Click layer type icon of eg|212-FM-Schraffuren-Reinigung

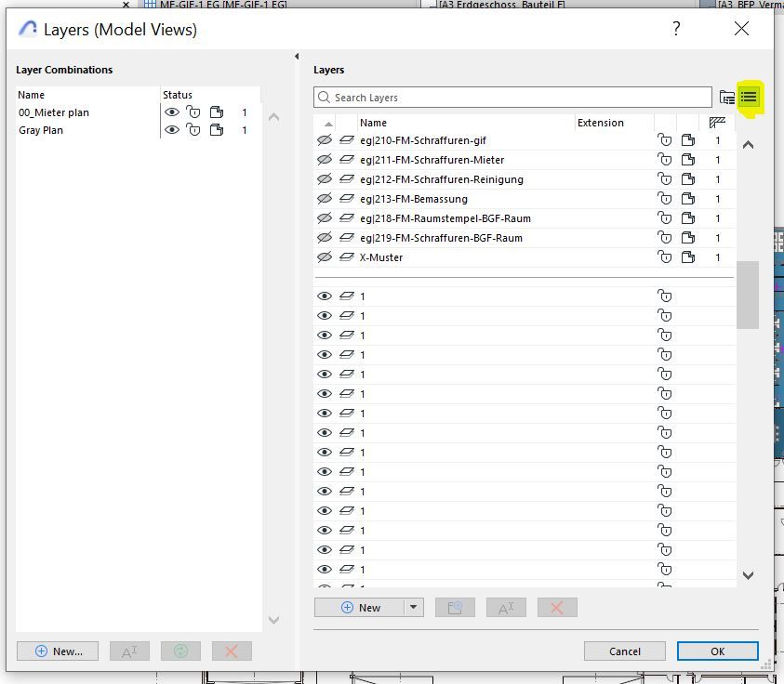[x=347, y=179]
